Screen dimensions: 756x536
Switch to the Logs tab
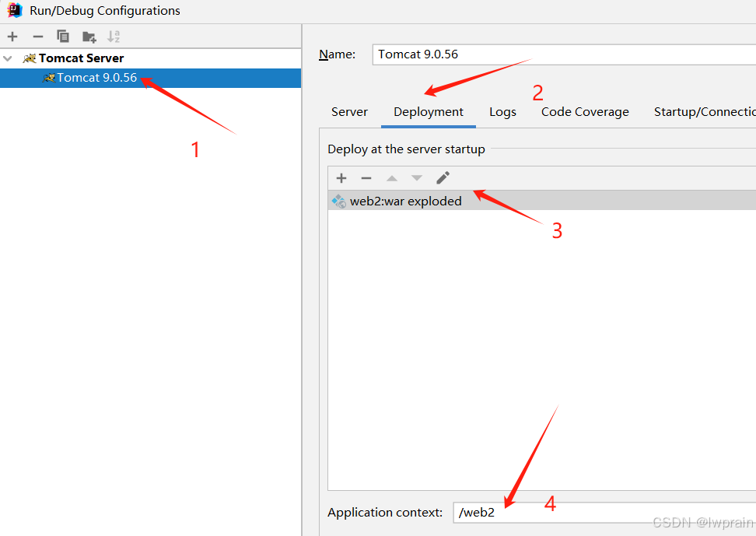(x=502, y=112)
